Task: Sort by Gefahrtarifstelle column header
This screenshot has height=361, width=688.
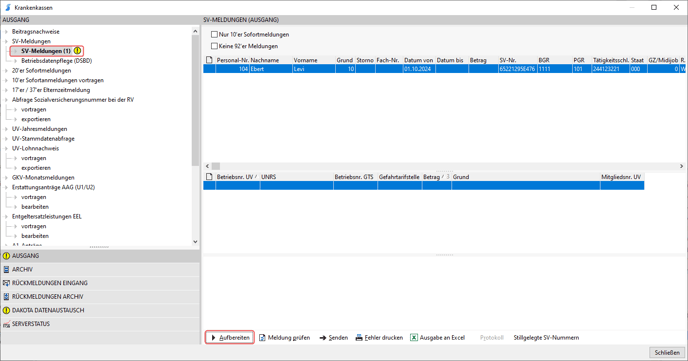Action: tap(399, 177)
